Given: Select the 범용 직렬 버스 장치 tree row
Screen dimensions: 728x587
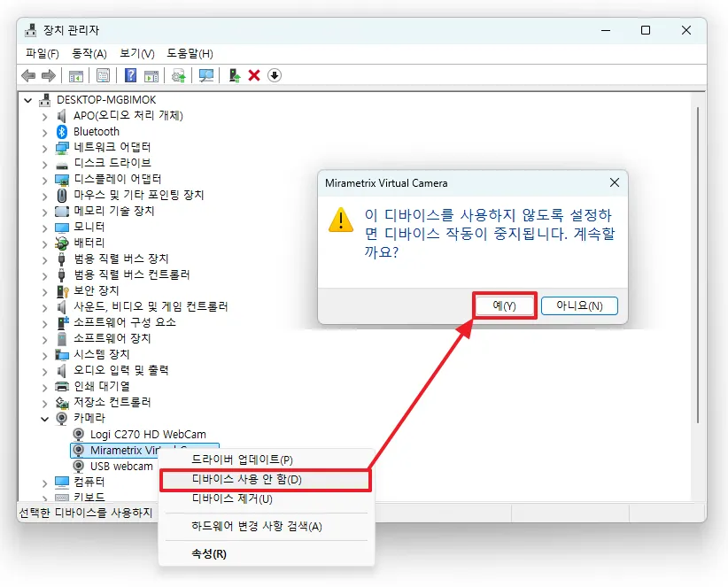Looking at the screenshot, I should [112, 259].
